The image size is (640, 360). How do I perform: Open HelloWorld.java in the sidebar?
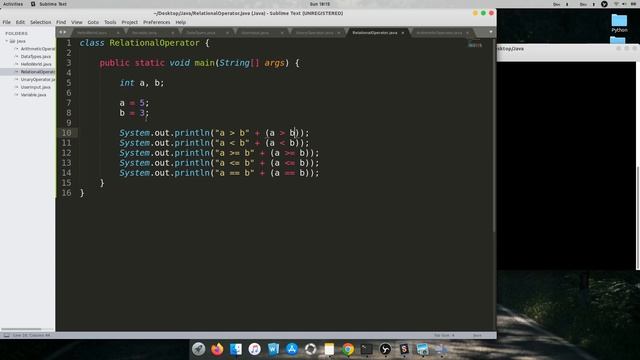pos(36,64)
